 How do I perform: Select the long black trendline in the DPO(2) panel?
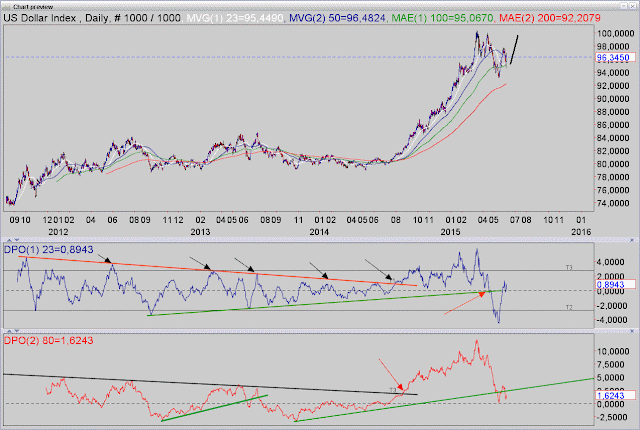(210, 384)
